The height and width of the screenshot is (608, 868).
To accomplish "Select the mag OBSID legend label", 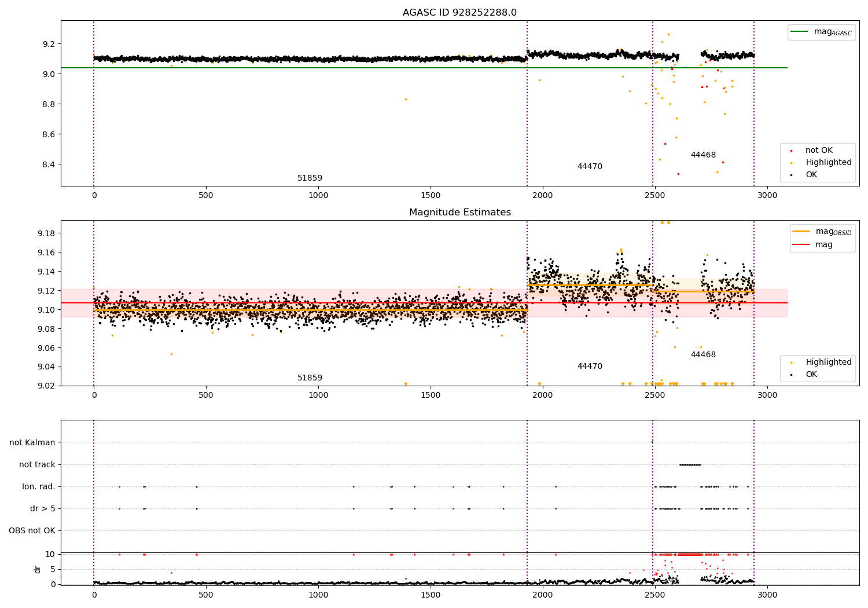I will point(833,232).
